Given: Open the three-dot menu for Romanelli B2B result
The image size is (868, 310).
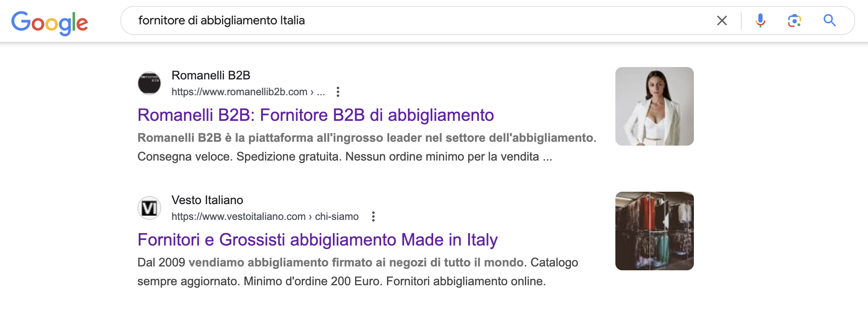Looking at the screenshot, I should [338, 92].
